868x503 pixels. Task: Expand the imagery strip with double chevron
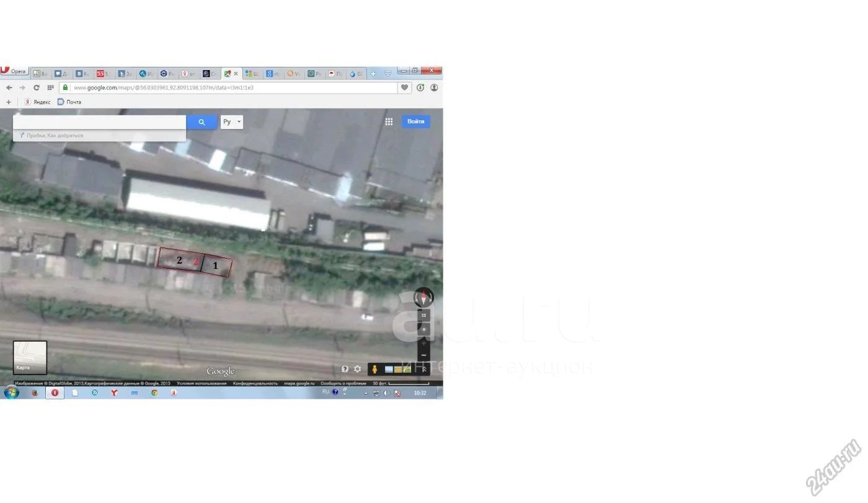[424, 369]
